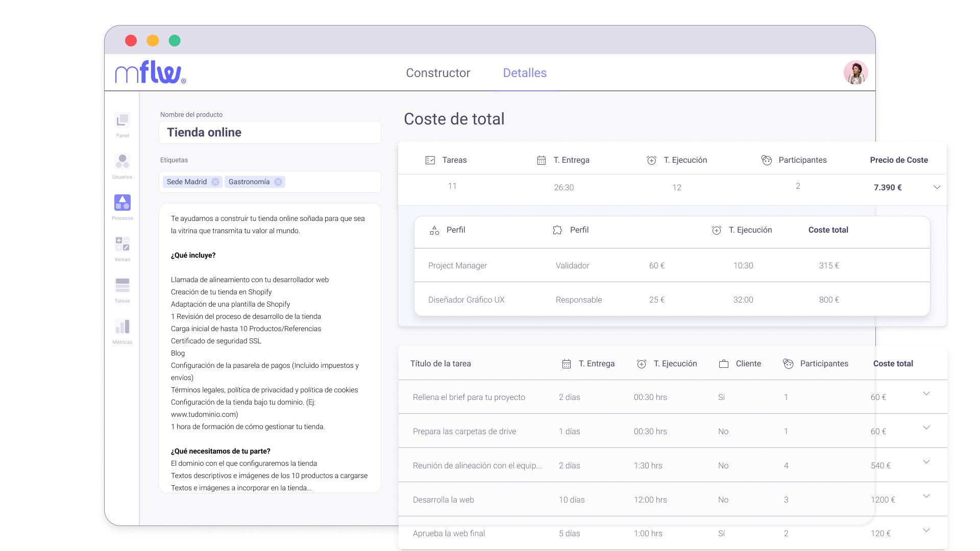Switch to the Constructor tab
The height and width of the screenshot is (551, 980).
point(438,73)
